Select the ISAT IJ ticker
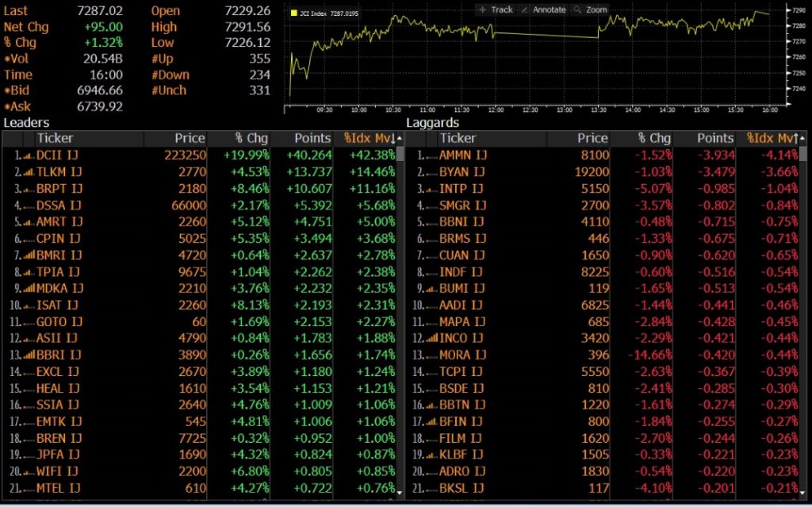The image size is (812, 507). (x=58, y=305)
